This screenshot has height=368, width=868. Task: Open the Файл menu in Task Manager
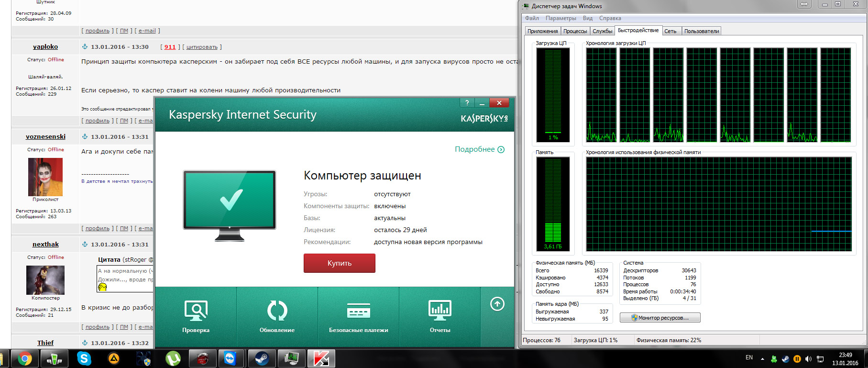click(532, 18)
